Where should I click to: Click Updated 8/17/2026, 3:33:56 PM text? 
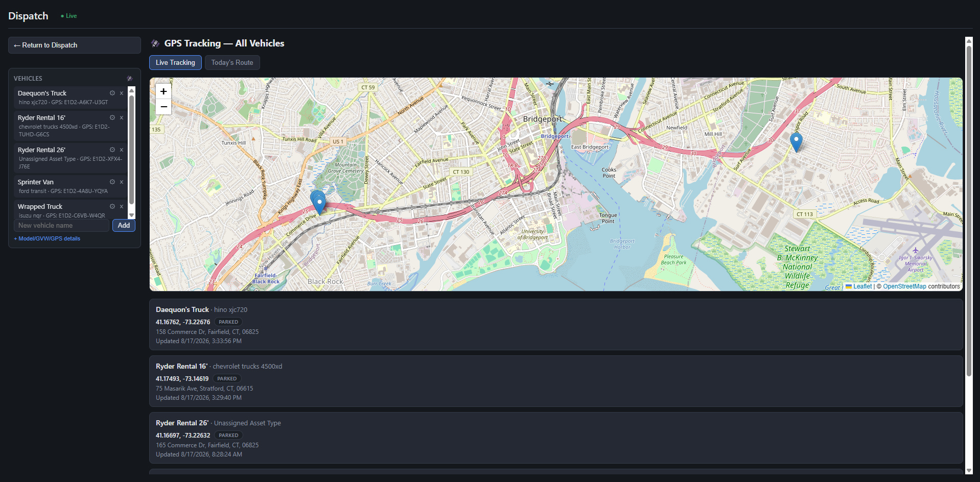click(199, 341)
